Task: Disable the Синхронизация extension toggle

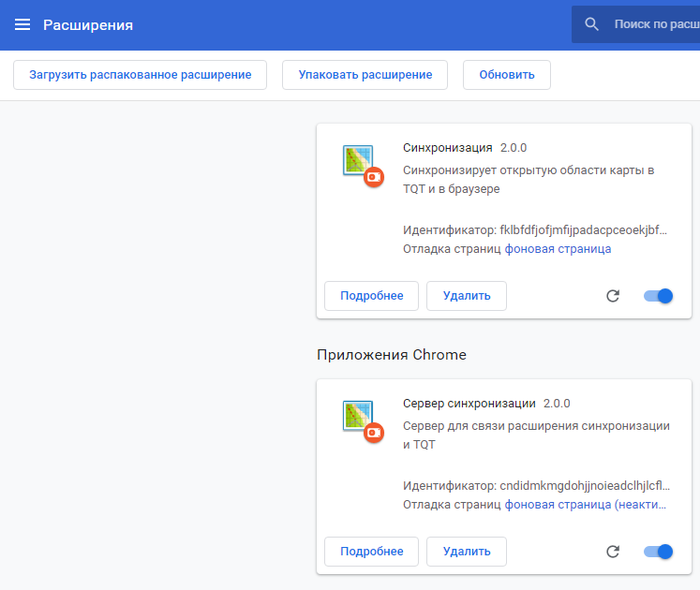Action: click(x=658, y=296)
